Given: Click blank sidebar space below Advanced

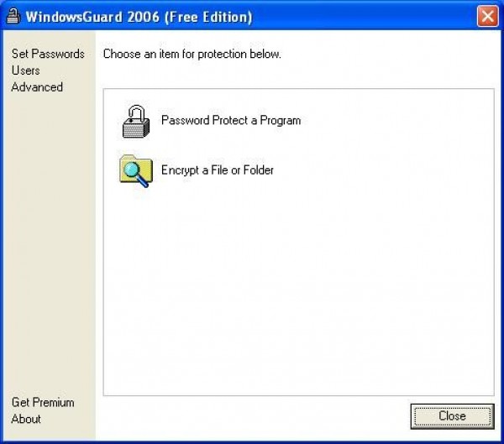Looking at the screenshot, I should (48, 243).
